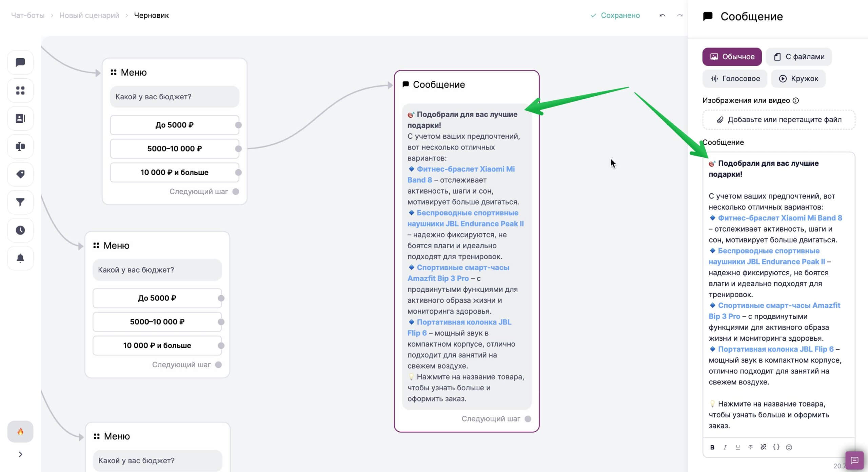Click Следующий шаг connector in top menu block

pos(236,192)
